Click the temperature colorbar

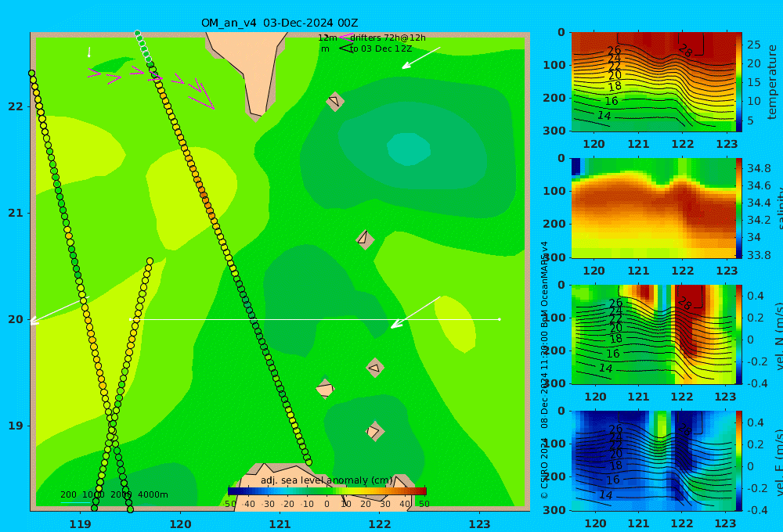739,82
